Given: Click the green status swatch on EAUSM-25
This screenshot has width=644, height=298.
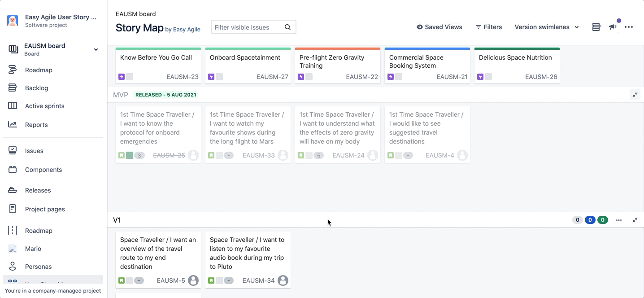Looking at the screenshot, I should pos(130,155).
